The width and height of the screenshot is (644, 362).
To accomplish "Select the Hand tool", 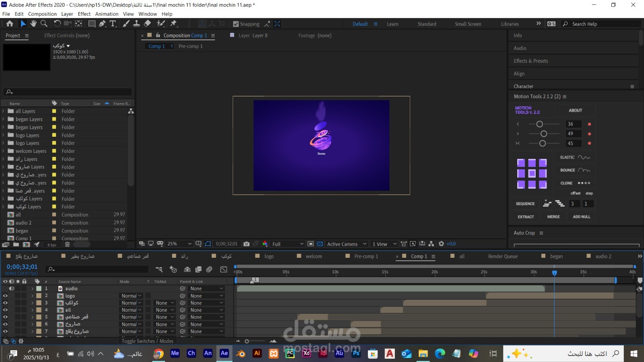I will point(33,24).
